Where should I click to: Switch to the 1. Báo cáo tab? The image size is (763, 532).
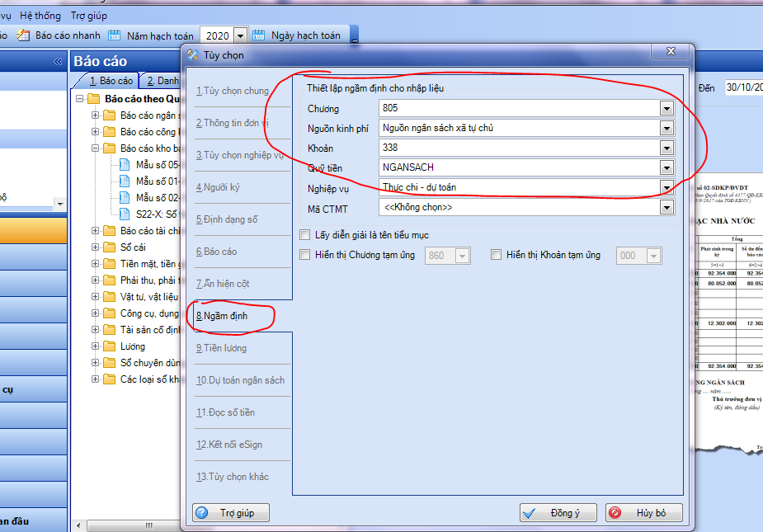coord(111,81)
